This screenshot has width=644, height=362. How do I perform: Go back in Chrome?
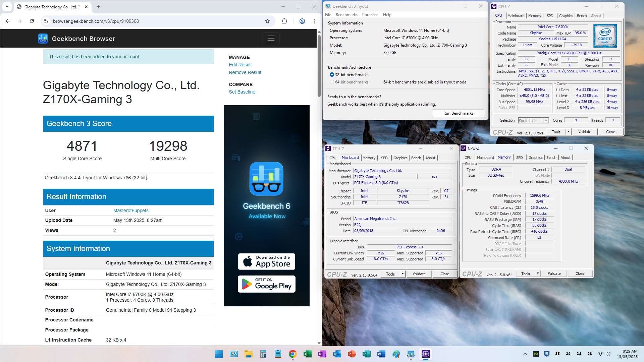click(8, 21)
